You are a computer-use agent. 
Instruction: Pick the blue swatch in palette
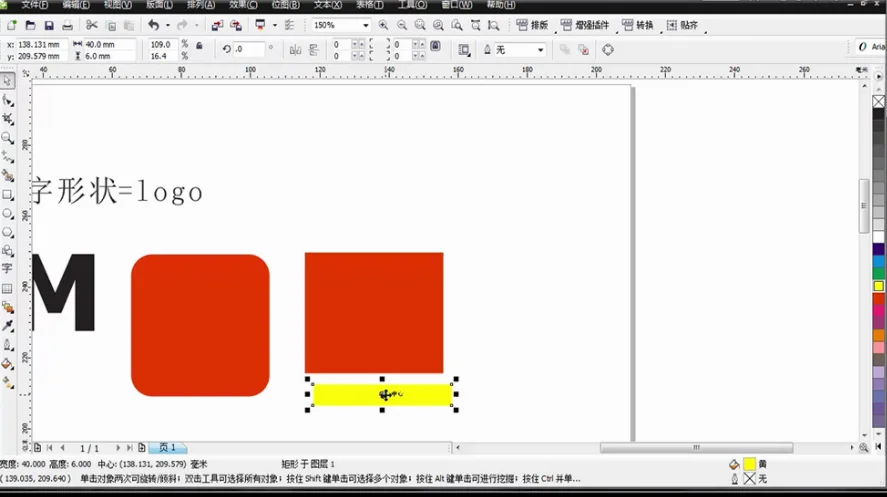tap(879, 261)
